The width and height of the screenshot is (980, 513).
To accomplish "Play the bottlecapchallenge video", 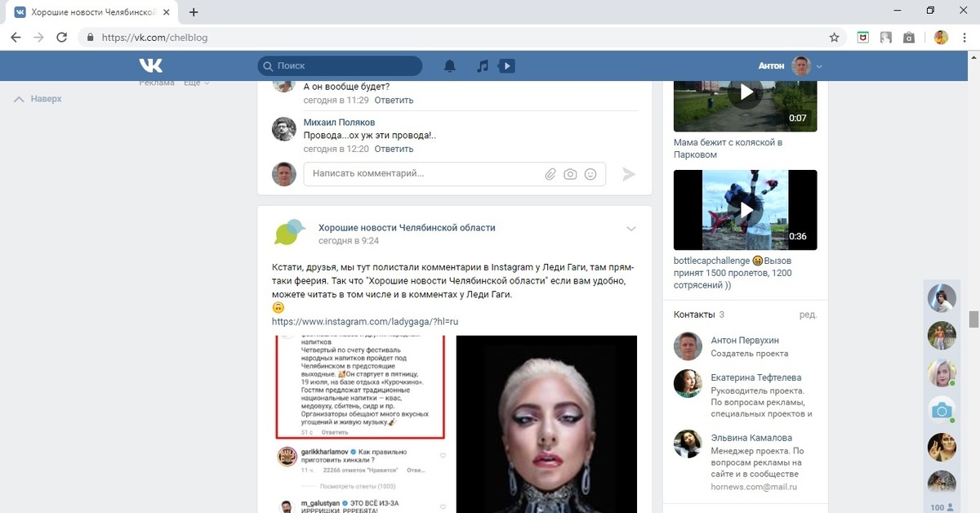I will [x=745, y=210].
